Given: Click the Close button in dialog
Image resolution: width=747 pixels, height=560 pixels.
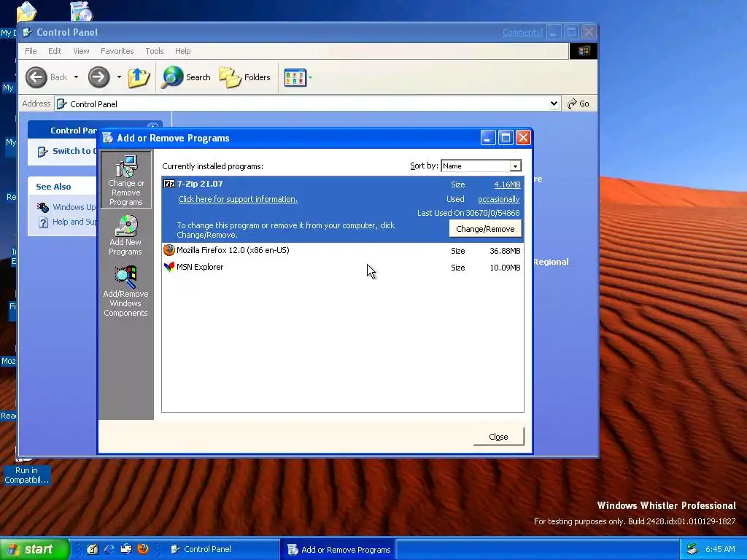Looking at the screenshot, I should click(x=498, y=437).
